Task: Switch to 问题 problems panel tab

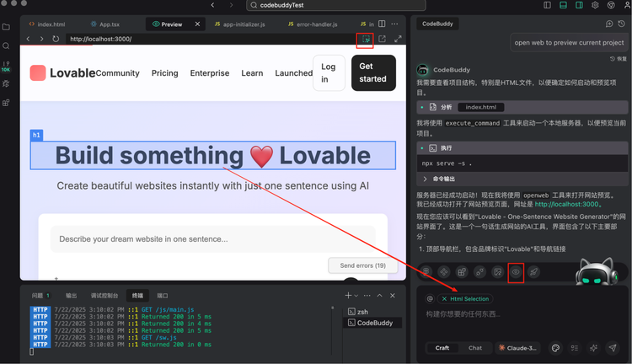Action: [40, 296]
